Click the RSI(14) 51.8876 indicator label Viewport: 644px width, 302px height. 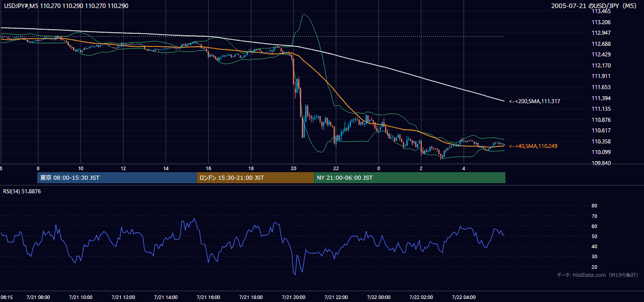(x=22, y=191)
